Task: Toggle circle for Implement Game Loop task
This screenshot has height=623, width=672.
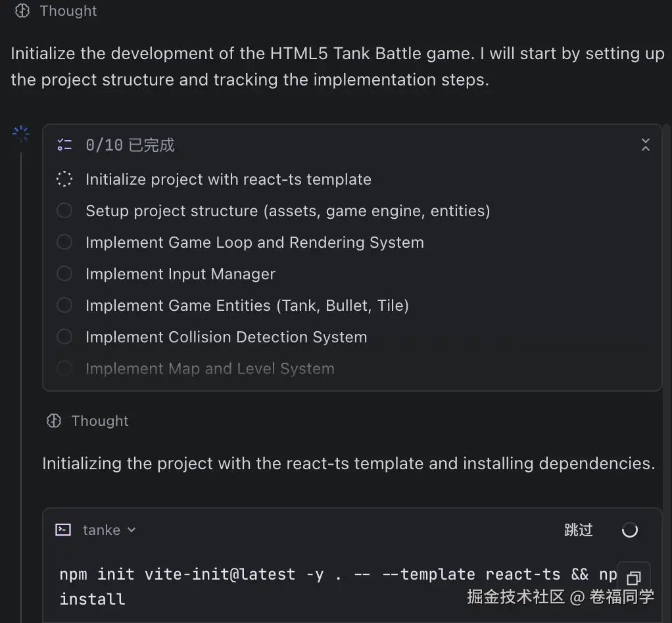Action: pyautogui.click(x=64, y=242)
